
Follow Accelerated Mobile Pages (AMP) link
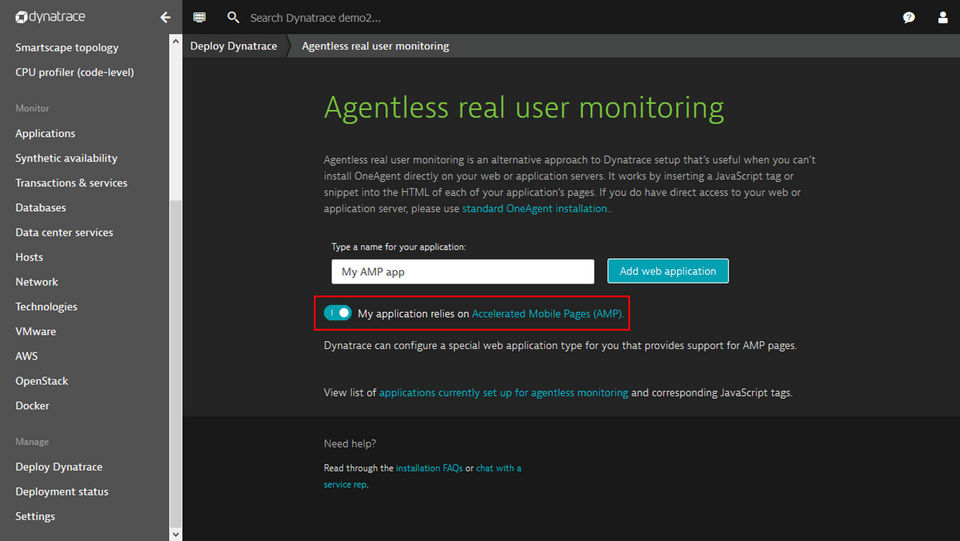(x=547, y=313)
